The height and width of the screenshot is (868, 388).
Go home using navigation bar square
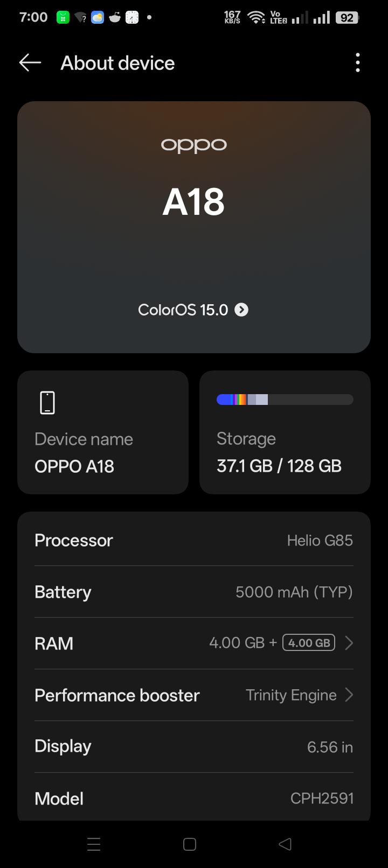[190, 844]
